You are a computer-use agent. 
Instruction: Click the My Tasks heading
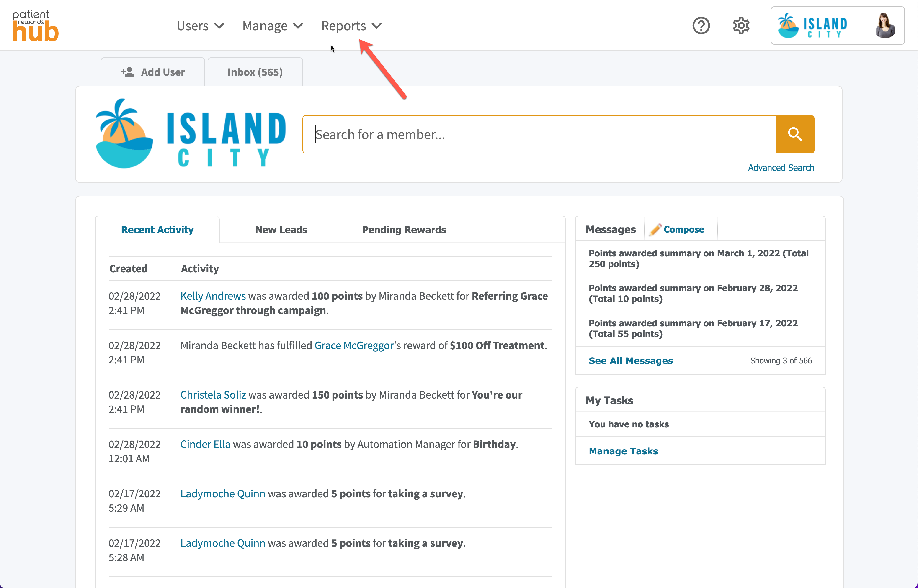609,401
